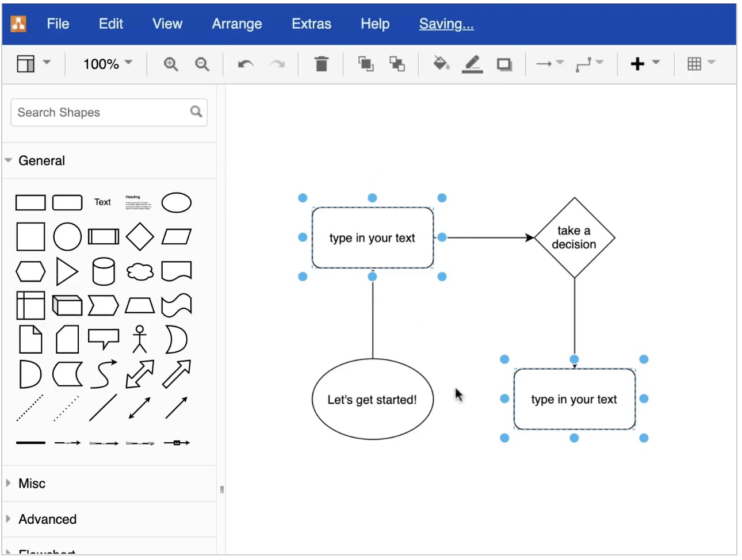Click the Saving... status link
Image resolution: width=742 pixels, height=560 pixels.
pyautogui.click(x=446, y=24)
